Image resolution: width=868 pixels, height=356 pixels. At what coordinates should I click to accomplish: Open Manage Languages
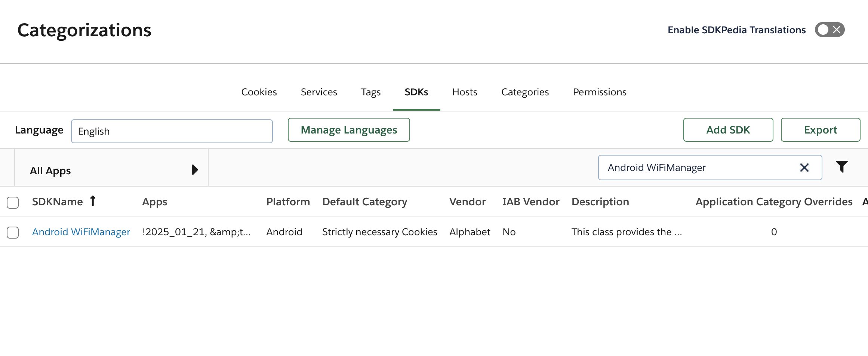tap(348, 130)
